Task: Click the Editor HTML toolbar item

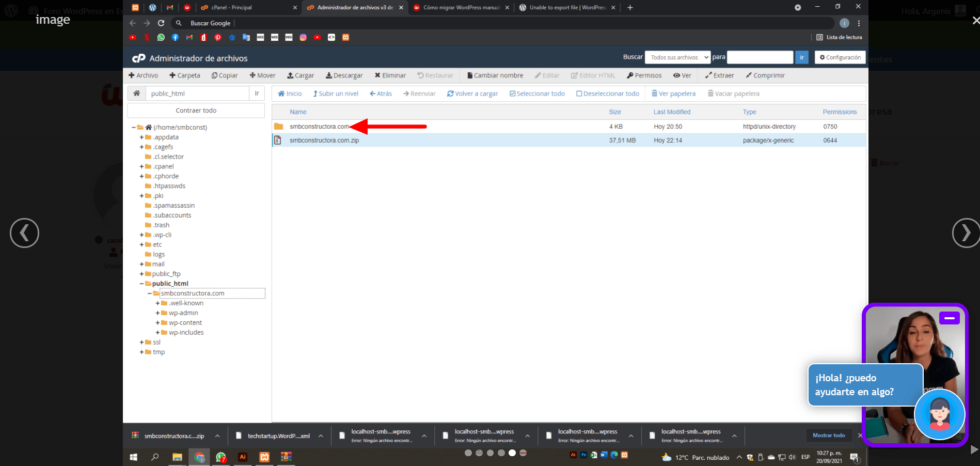Action: tap(593, 75)
